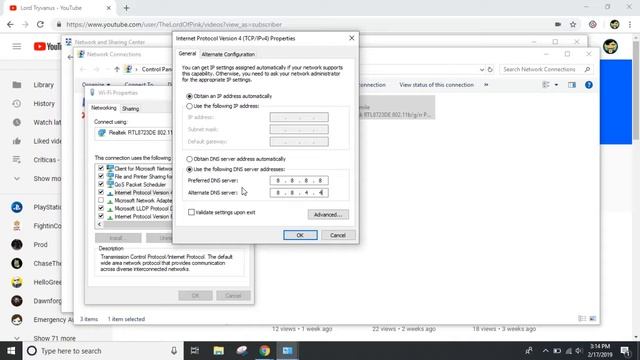Click Install button in Wi-Fi Properties

[118, 238]
